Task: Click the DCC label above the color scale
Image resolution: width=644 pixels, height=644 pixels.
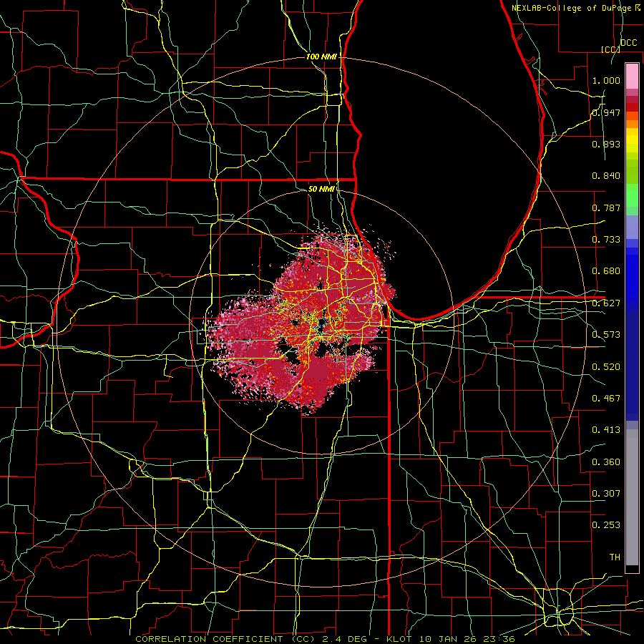Action: [x=629, y=43]
